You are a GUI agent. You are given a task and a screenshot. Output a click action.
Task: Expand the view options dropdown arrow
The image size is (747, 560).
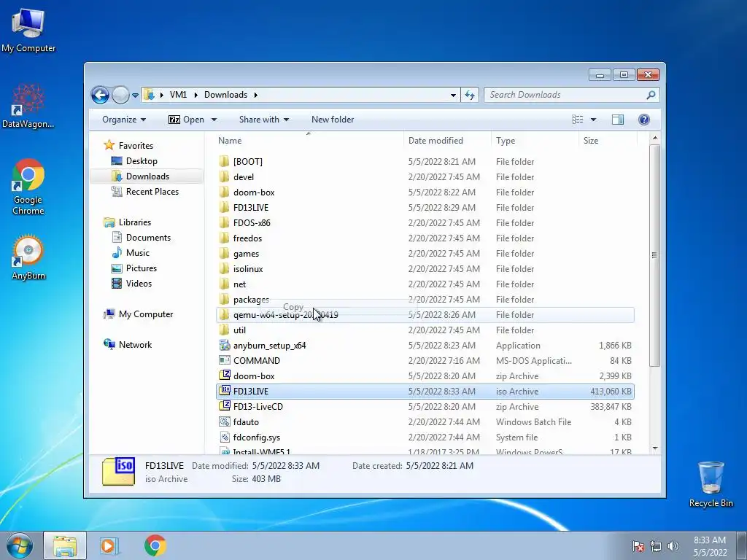pos(593,120)
